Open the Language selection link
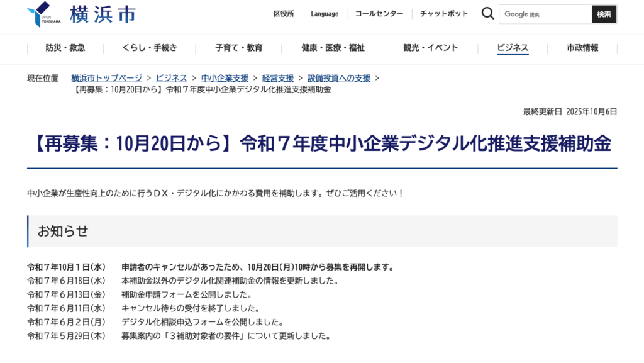 pyautogui.click(x=325, y=14)
